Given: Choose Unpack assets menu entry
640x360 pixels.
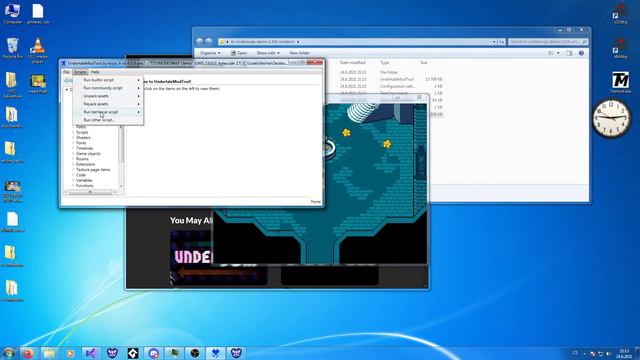Looking at the screenshot, I should tap(108, 96).
